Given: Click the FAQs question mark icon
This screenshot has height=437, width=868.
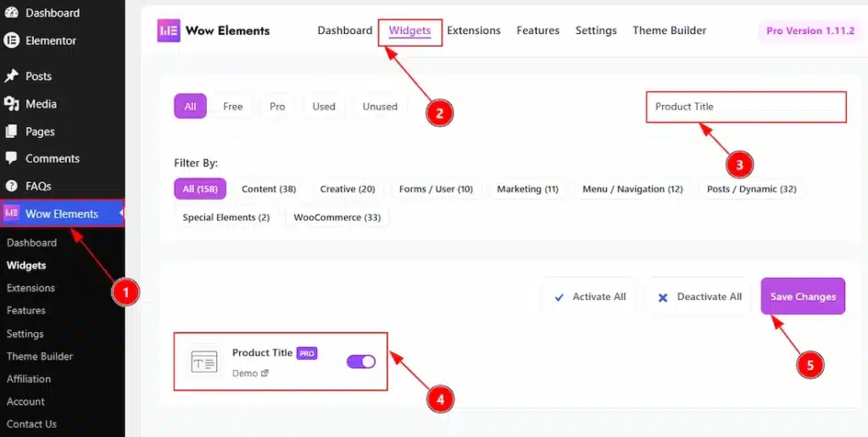Looking at the screenshot, I should [x=11, y=185].
